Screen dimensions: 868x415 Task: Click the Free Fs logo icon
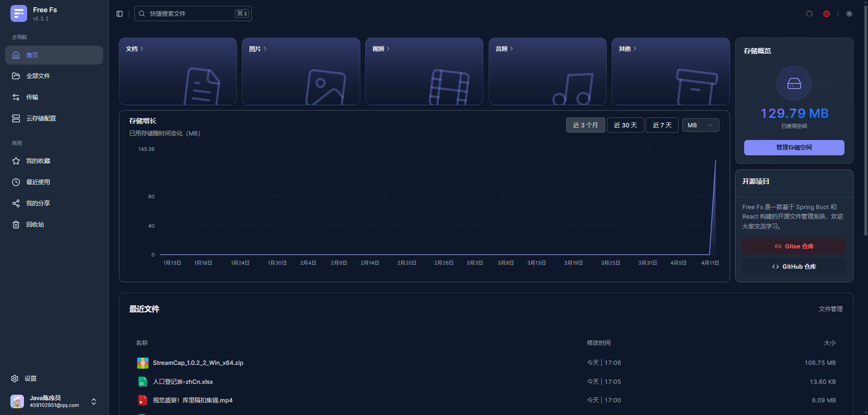coord(19,14)
